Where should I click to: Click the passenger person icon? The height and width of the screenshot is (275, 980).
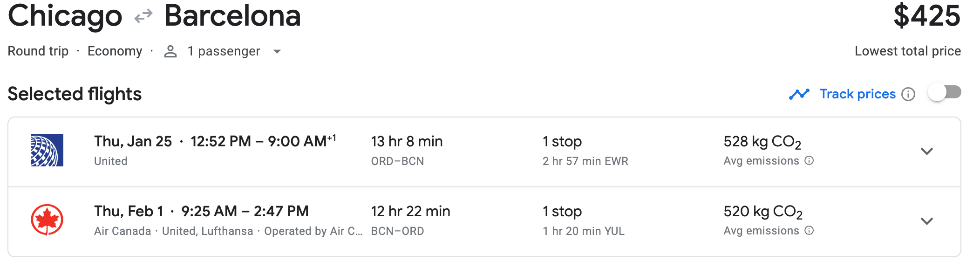(x=170, y=51)
